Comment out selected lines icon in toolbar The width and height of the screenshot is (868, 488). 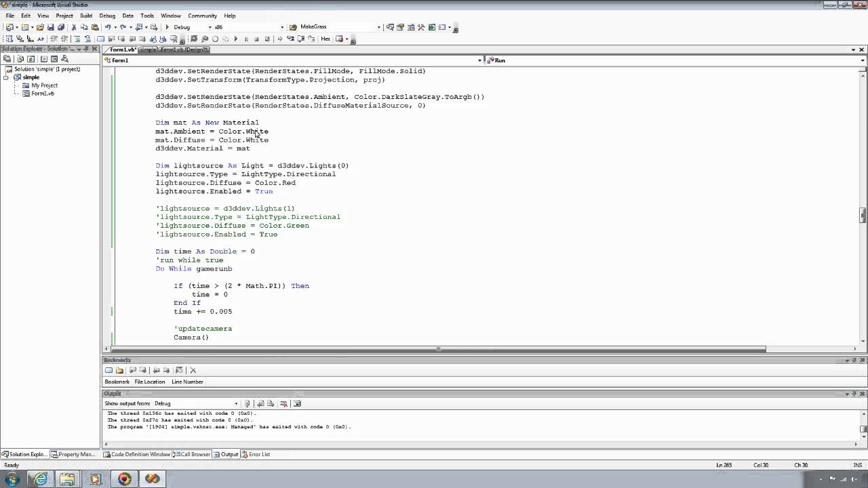(77, 39)
